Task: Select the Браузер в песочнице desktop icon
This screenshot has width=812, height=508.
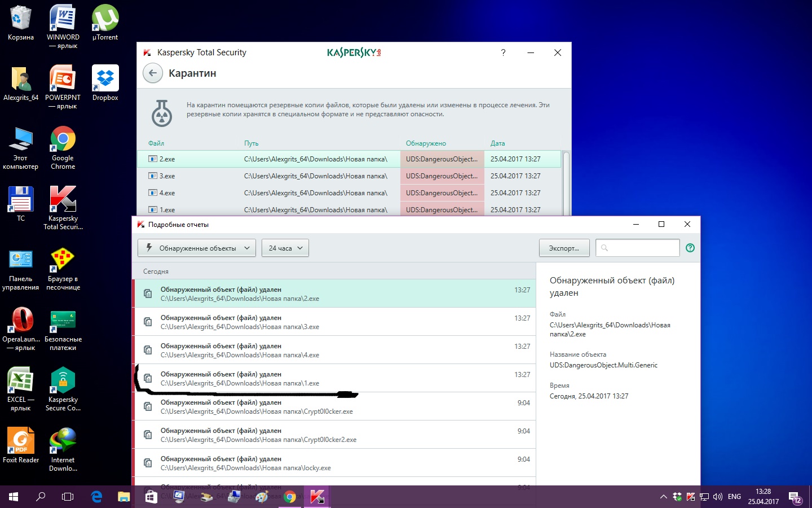Action: (x=63, y=269)
